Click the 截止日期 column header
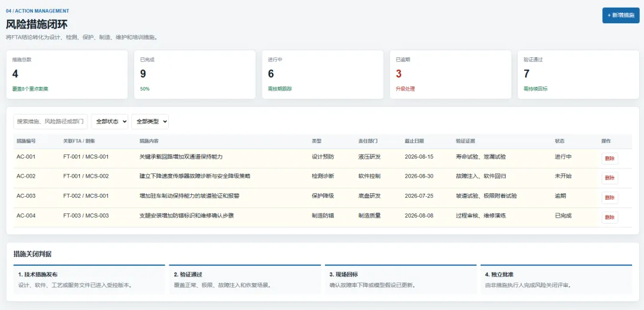The width and height of the screenshot is (644, 310). coord(414,141)
